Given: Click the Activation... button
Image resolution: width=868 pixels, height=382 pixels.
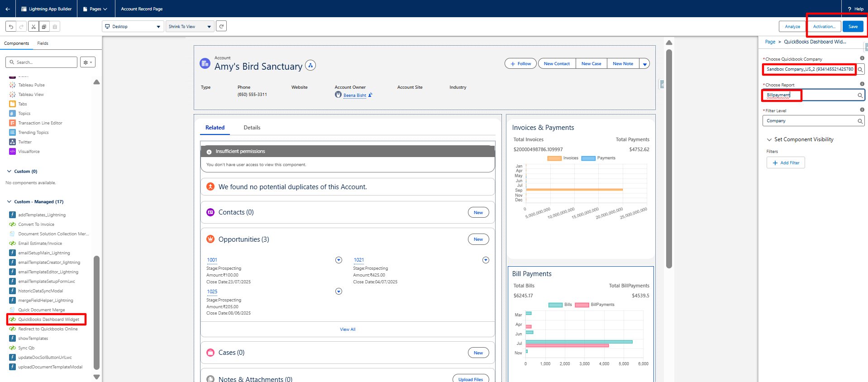Looking at the screenshot, I should [x=824, y=27].
